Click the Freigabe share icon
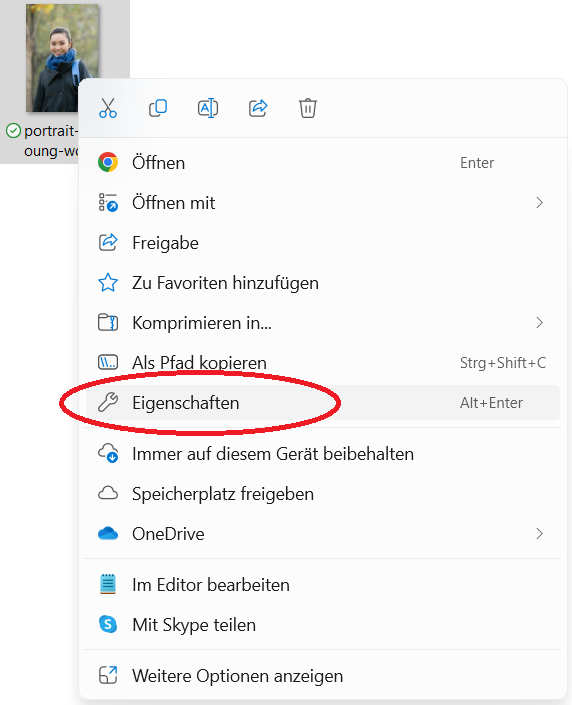572x705 pixels. point(108,242)
